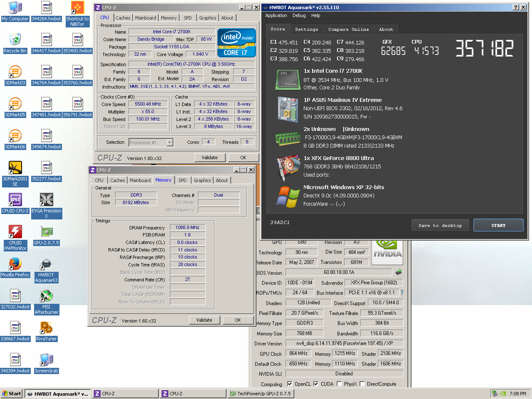
Task: Click OK in top CPU-Z window
Action: tap(243, 158)
